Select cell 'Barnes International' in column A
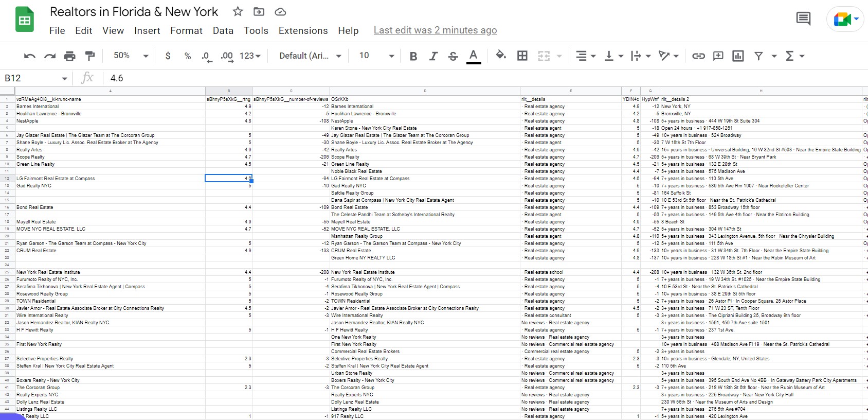This screenshot has width=868, height=420. pos(110,107)
